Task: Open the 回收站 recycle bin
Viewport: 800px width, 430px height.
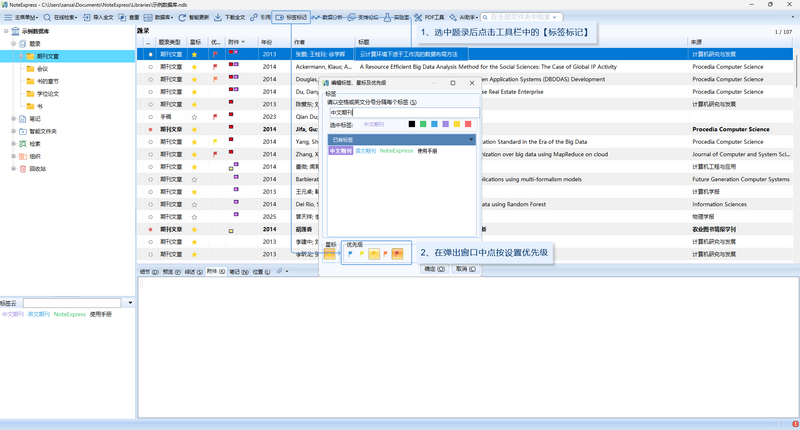Action: [x=37, y=169]
